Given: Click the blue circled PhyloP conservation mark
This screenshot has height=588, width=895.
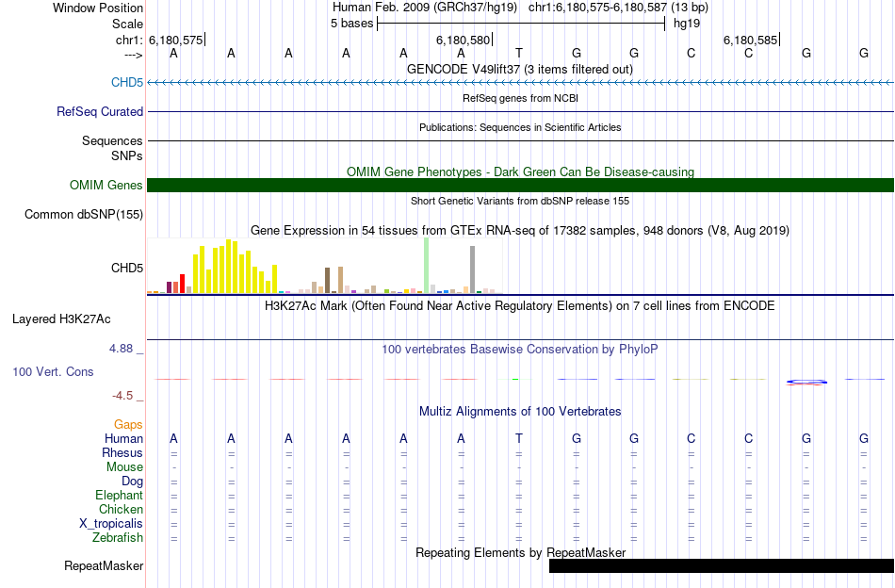Looking at the screenshot, I should pyautogui.click(x=805, y=382).
